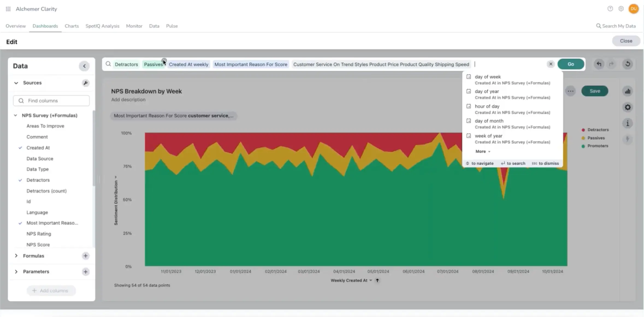Select the Areas To Improve column

45,126
